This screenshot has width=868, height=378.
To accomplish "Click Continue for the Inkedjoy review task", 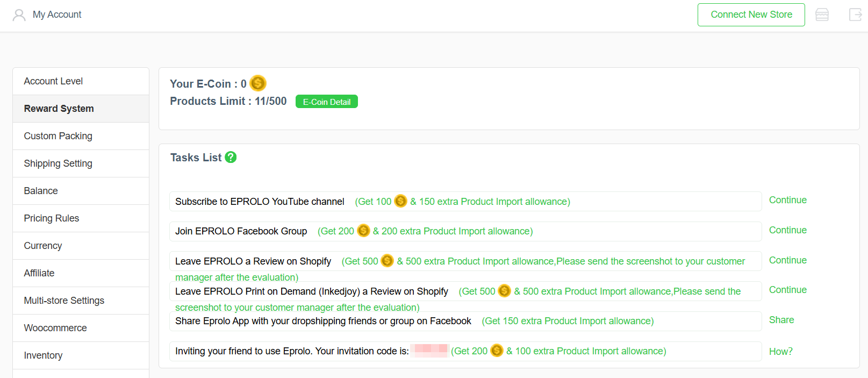I will coord(787,290).
